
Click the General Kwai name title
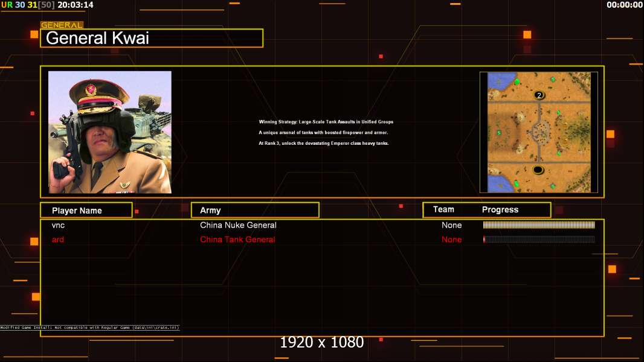[97, 38]
